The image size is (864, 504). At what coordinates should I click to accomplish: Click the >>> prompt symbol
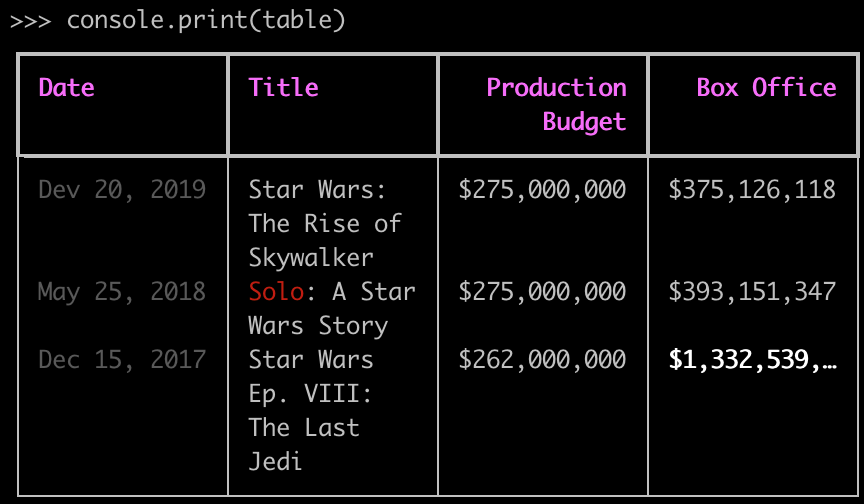point(30,21)
